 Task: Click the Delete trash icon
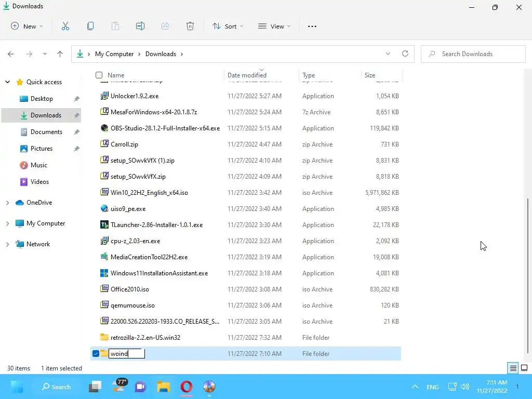(x=190, y=26)
